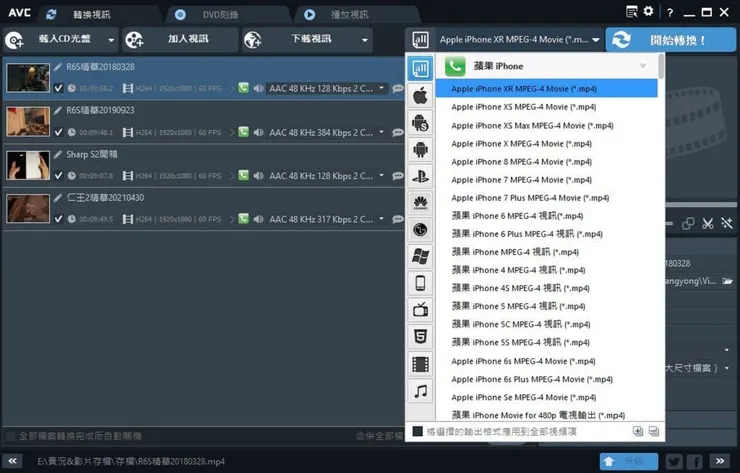Image resolution: width=740 pixels, height=473 pixels.
Task: Choose Apple iPhone 8 MPEG-4 Movie
Action: 521,162
